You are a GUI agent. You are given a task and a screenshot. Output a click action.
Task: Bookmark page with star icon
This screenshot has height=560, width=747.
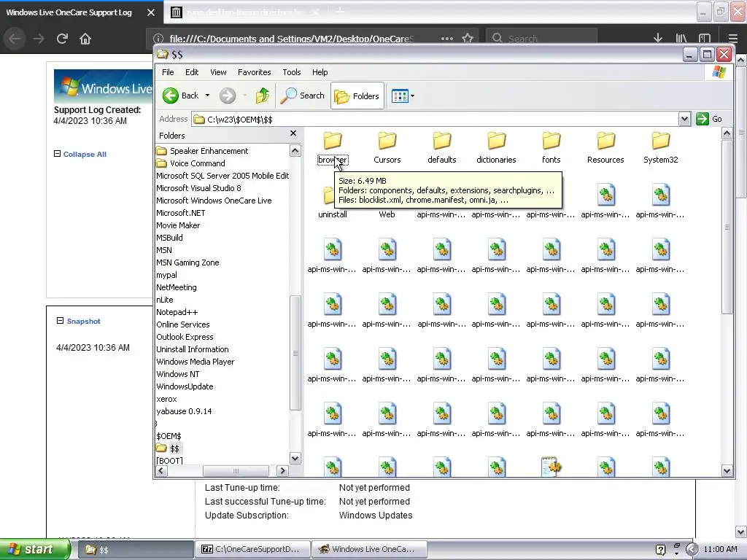coord(468,39)
